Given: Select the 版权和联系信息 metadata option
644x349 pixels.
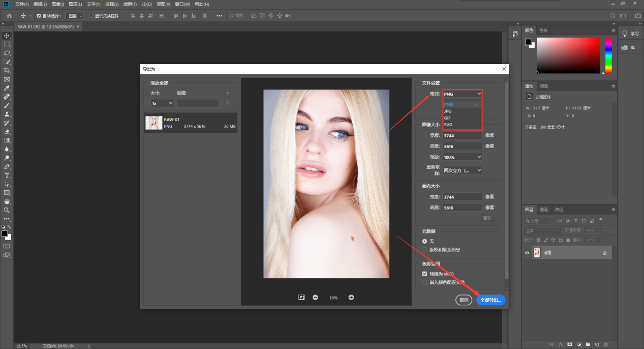Looking at the screenshot, I should click(425, 250).
